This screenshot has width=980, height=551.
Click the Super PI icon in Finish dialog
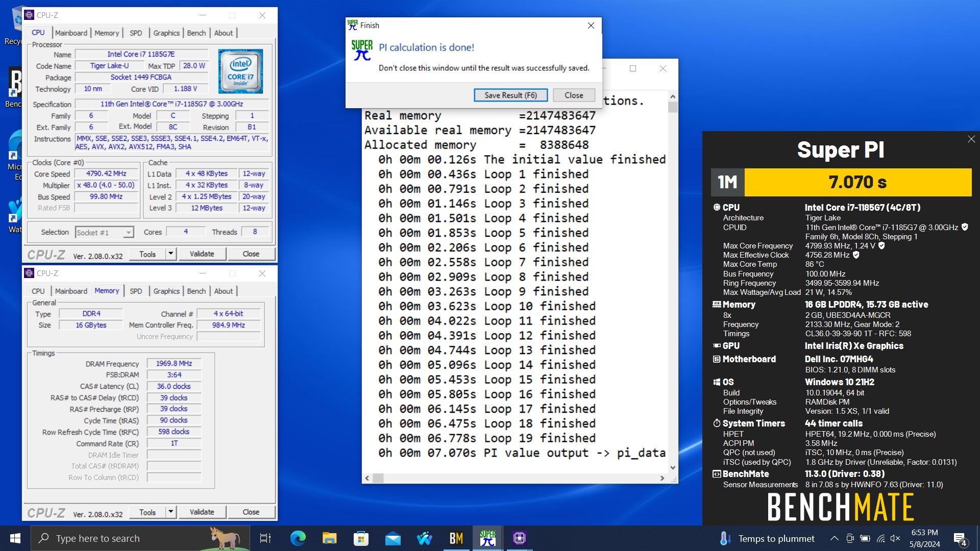click(362, 51)
